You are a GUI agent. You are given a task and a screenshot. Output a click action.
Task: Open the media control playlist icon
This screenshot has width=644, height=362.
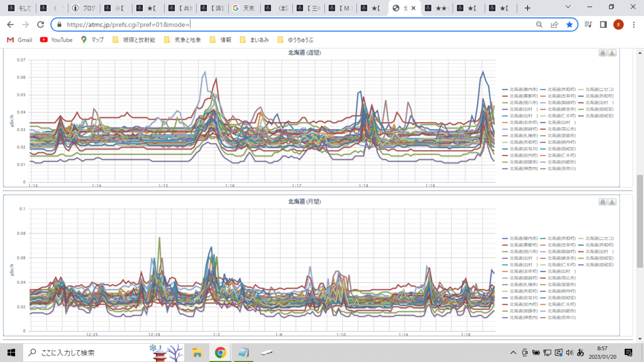588,25
